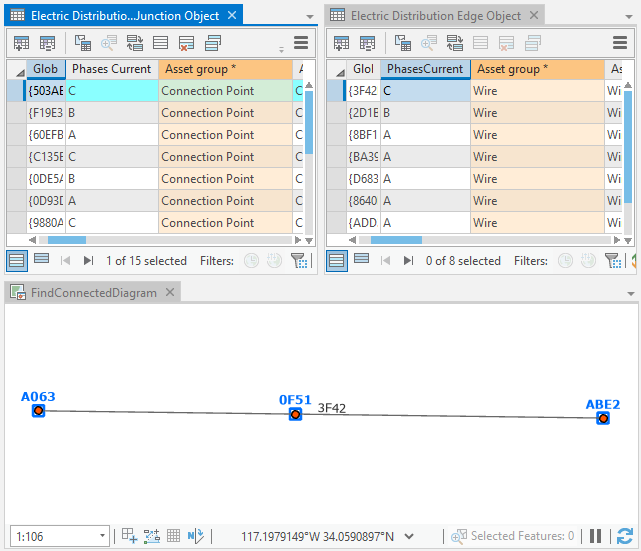The width and height of the screenshot is (641, 551).
Task: Toggle Show all records view in Edge table
Action: (337, 260)
